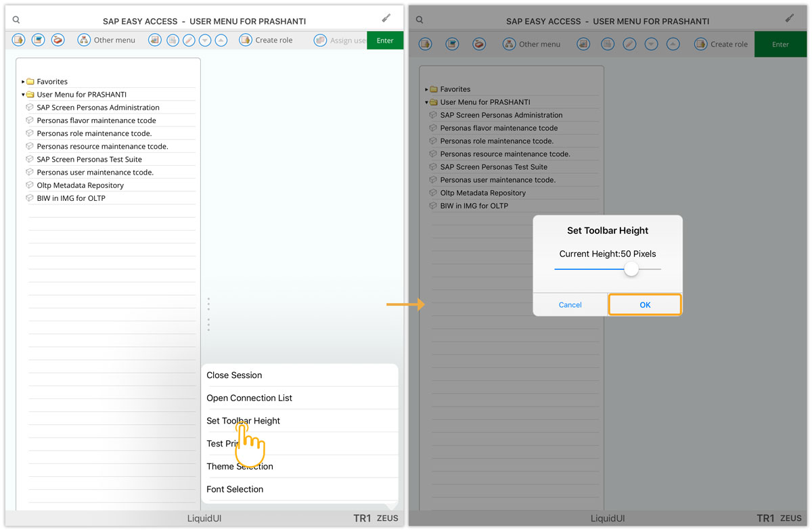Cancel the Set Toolbar Height dialog
This screenshot has height=531, width=812.
(570, 305)
